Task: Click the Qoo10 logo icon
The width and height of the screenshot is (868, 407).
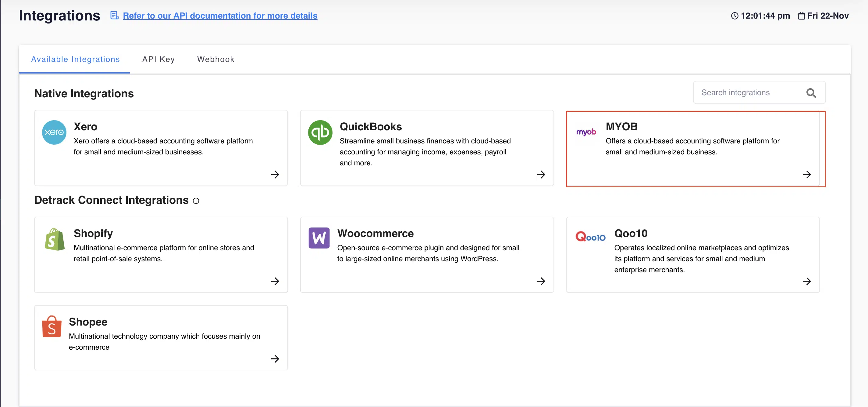Action: (x=590, y=237)
